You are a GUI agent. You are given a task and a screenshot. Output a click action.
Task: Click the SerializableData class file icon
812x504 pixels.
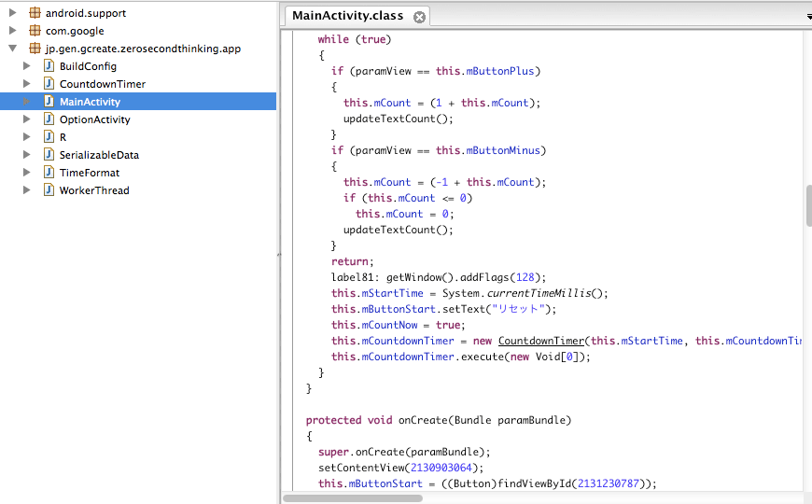click(x=49, y=155)
